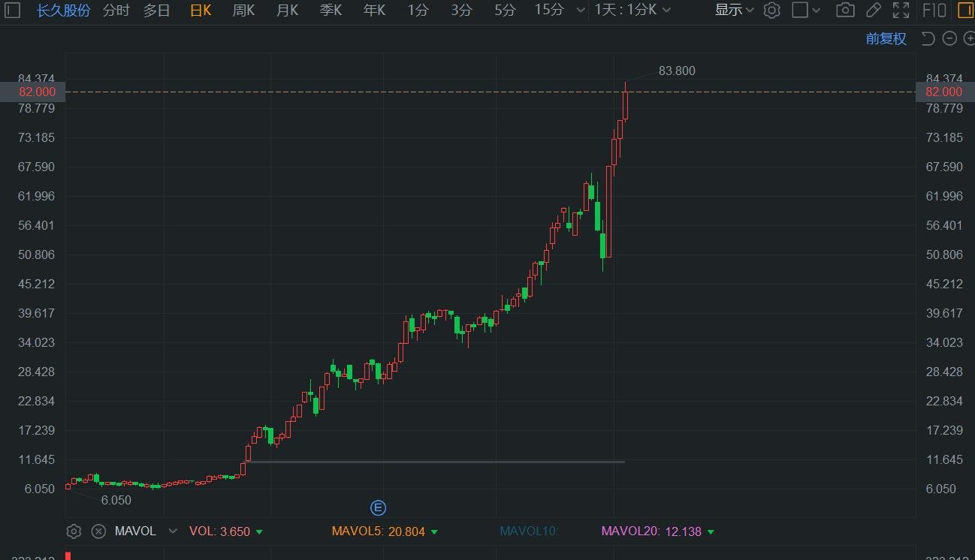Select the 季K quarterly candlestick tab
The height and width of the screenshot is (560, 975).
pos(331,11)
